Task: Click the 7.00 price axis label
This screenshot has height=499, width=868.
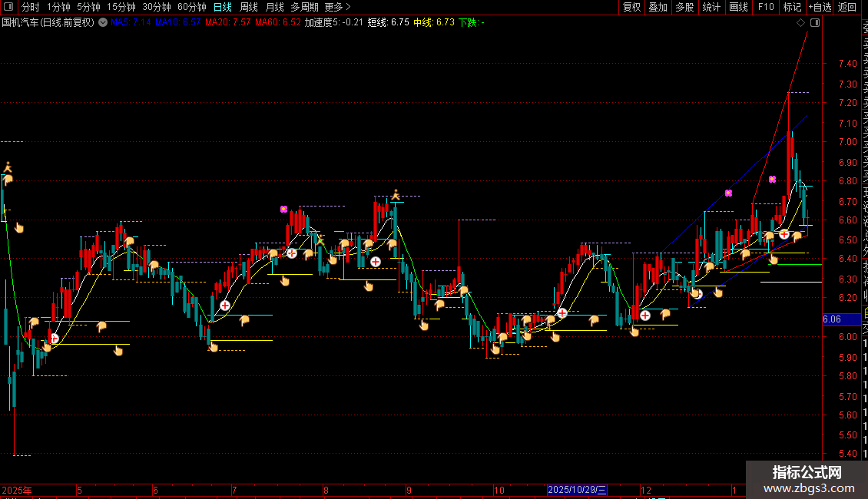Action: point(847,141)
